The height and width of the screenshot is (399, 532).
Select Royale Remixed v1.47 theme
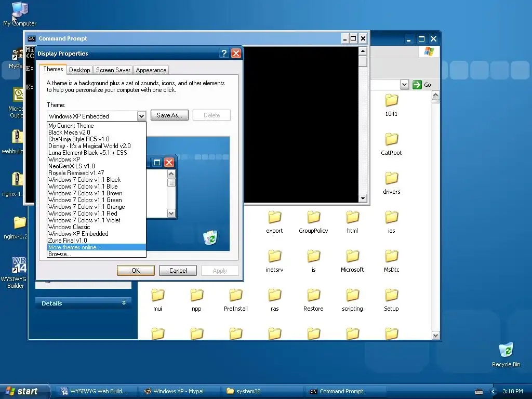tap(96, 173)
